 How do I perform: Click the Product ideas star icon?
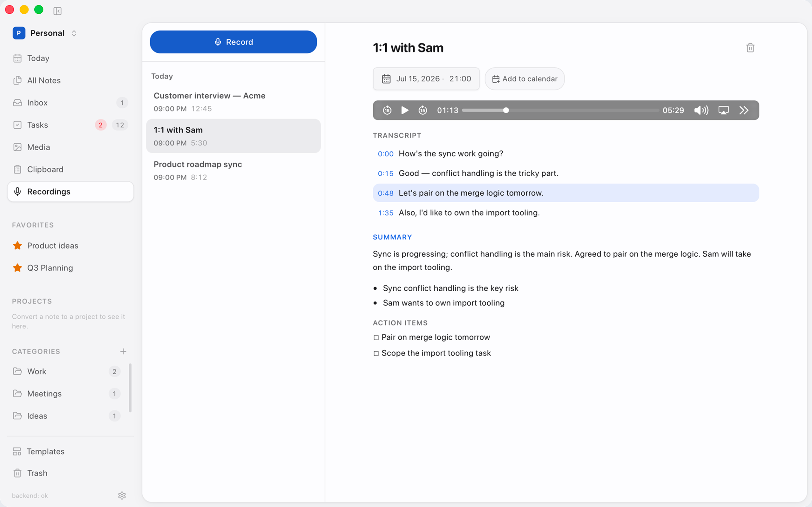click(x=17, y=246)
